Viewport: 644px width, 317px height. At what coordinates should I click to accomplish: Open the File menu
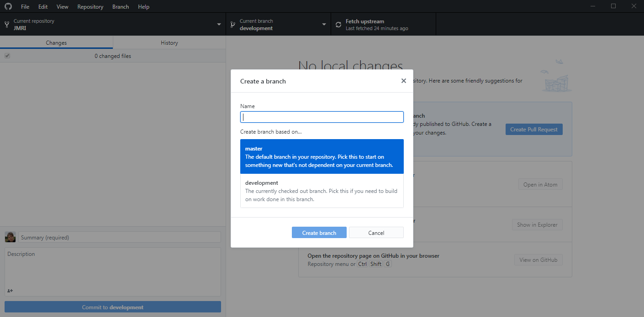tap(25, 7)
